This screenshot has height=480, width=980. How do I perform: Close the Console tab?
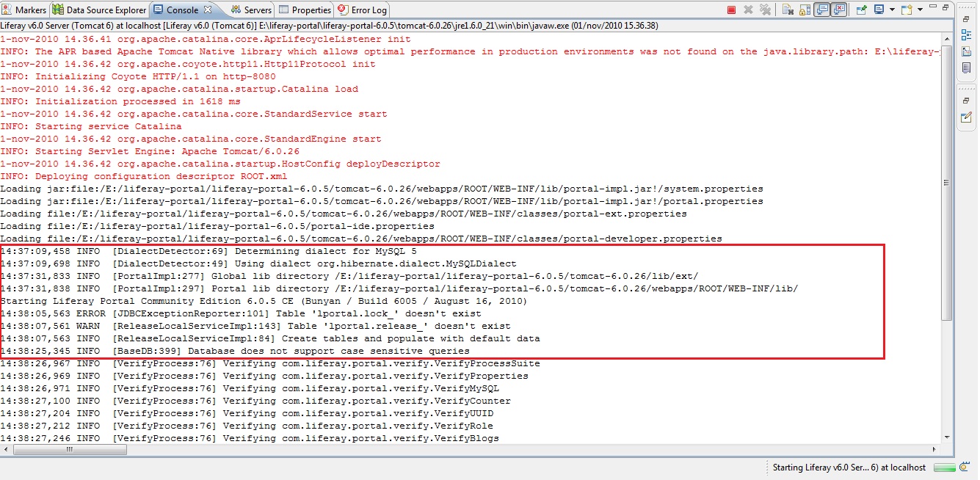tap(208, 10)
